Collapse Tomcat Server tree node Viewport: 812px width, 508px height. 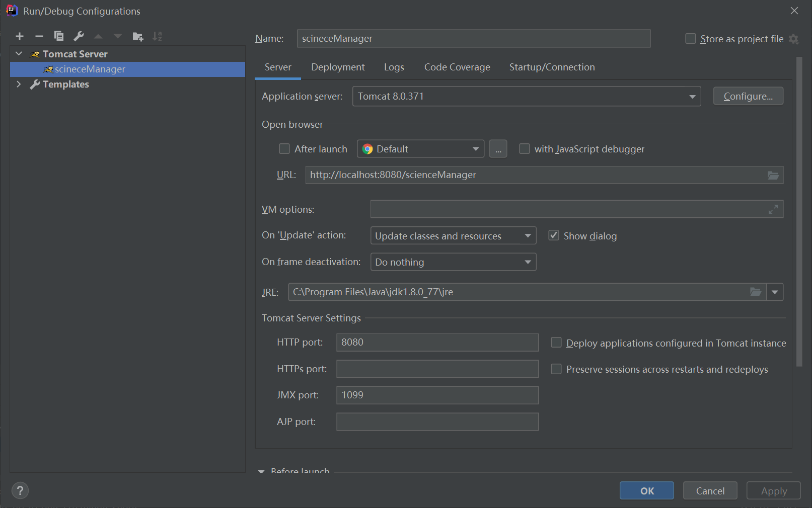[19, 54]
